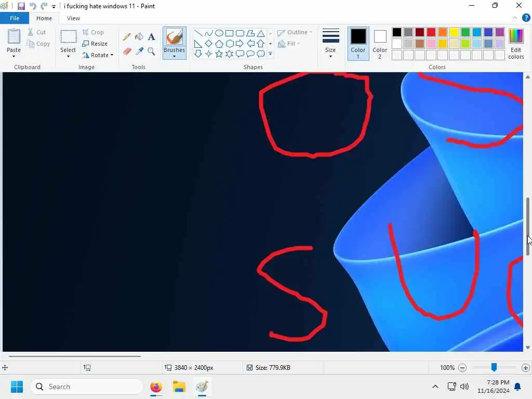This screenshot has width=532, height=399.
Task: Click the zoom out minus button
Action: [462, 368]
